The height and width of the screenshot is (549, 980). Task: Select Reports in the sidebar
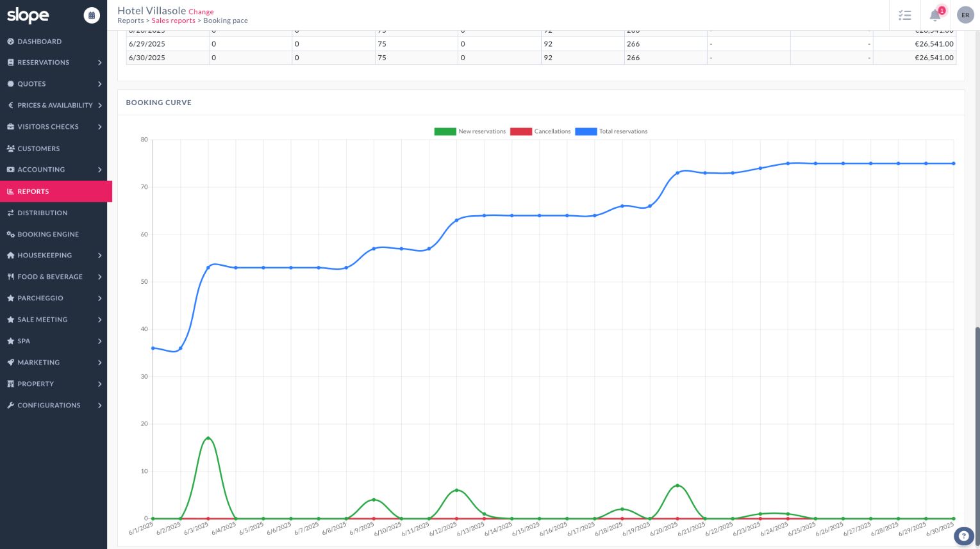tap(56, 192)
